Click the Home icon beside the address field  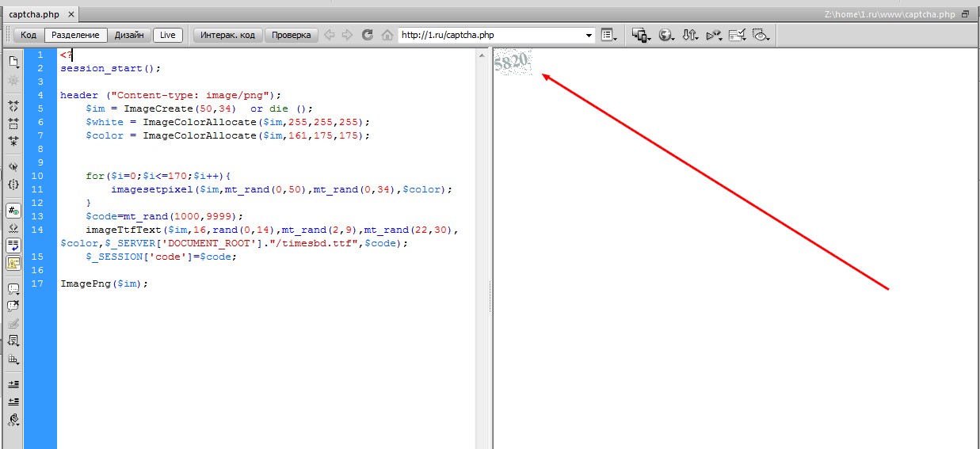pos(387,35)
